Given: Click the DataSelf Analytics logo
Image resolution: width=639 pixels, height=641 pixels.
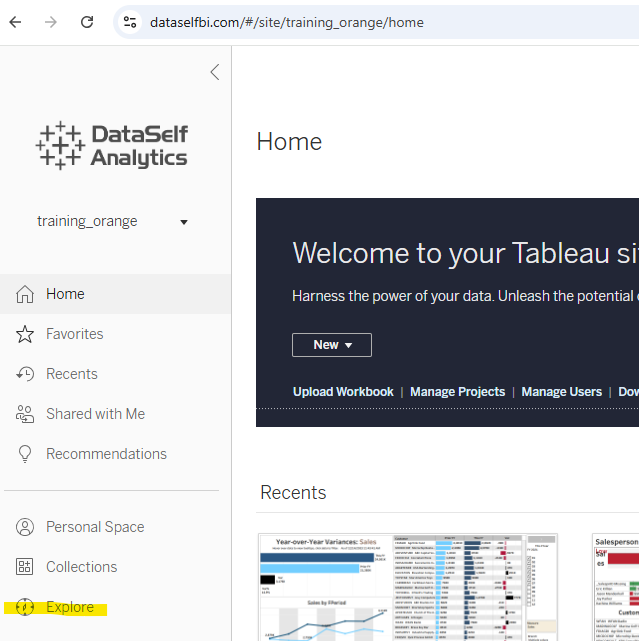Looking at the screenshot, I should [x=112, y=146].
